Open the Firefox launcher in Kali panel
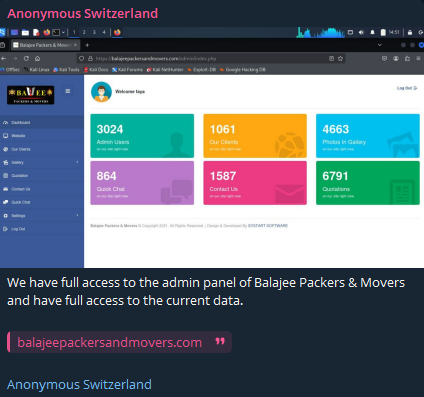 pos(47,32)
